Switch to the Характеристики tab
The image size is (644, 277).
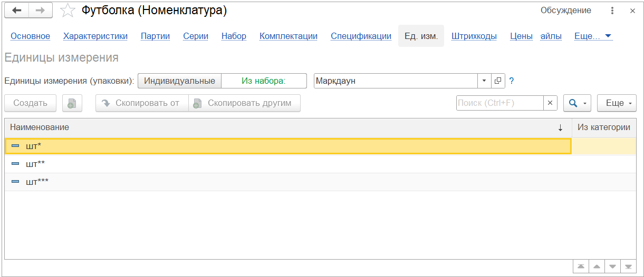[95, 36]
